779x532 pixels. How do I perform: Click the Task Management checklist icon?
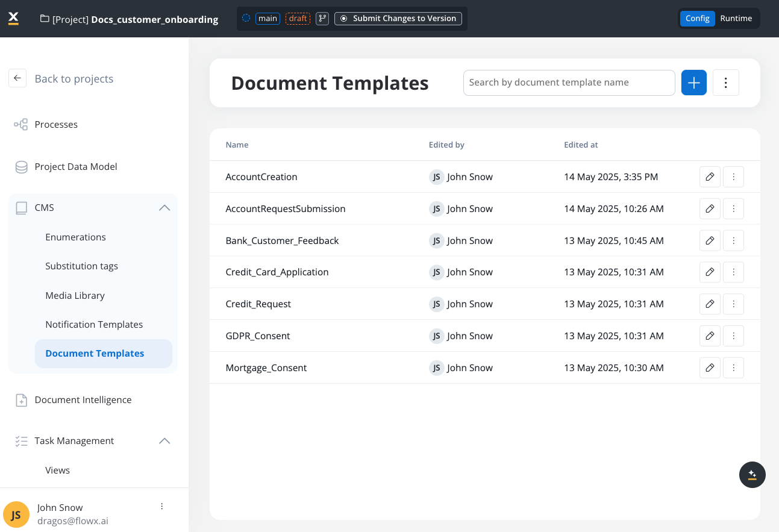[x=21, y=441]
